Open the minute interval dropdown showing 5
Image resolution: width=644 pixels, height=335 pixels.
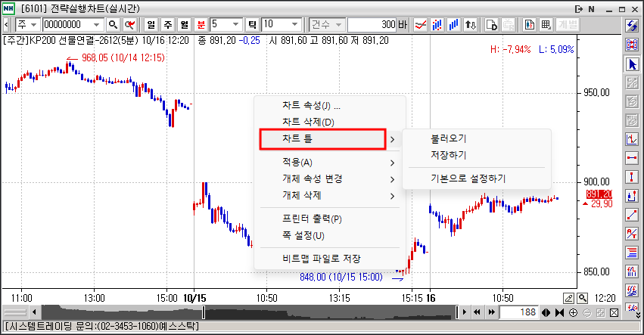(x=236, y=25)
